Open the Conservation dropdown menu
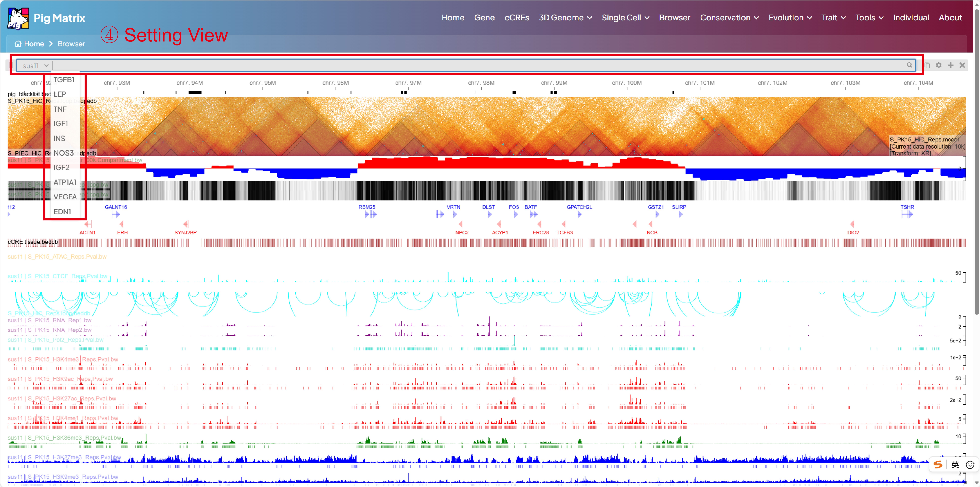This screenshot has width=980, height=487. pyautogui.click(x=729, y=18)
